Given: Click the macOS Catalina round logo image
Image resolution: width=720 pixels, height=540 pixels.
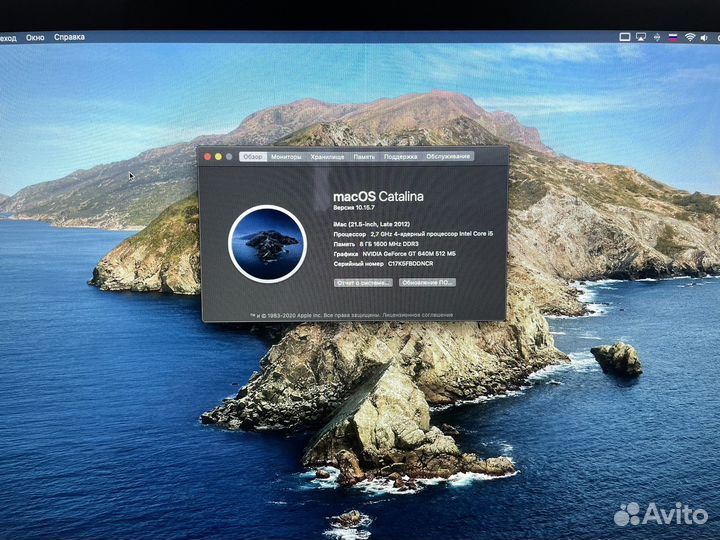Looking at the screenshot, I should point(267,243).
